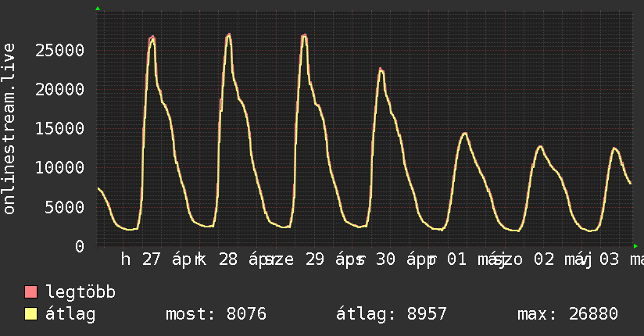Click the pink 'legtöbb' legend color swatch
Viewport: 644px width, 336px height.
(x=30, y=291)
